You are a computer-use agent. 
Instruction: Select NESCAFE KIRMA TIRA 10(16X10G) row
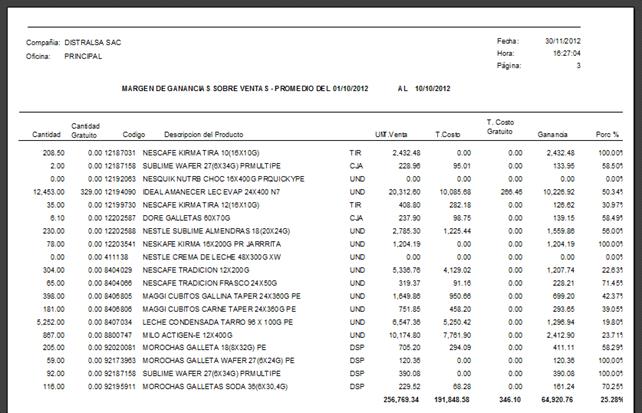[321, 153]
